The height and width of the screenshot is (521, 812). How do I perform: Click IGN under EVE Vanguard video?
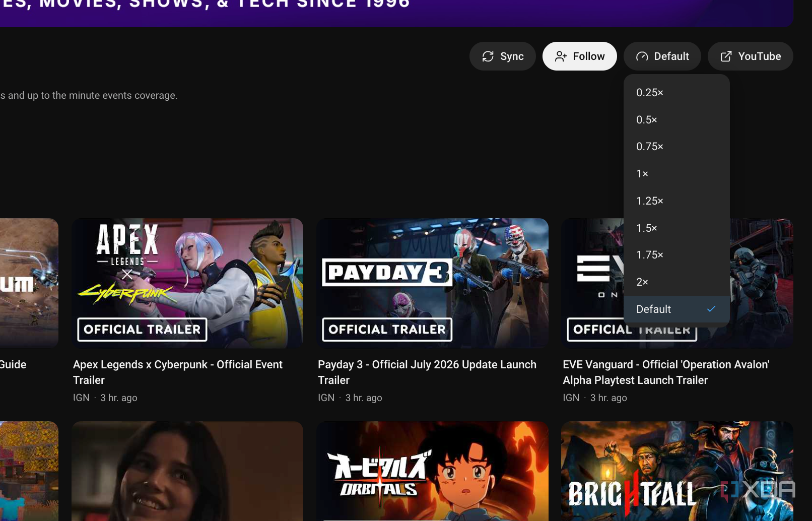[571, 398]
